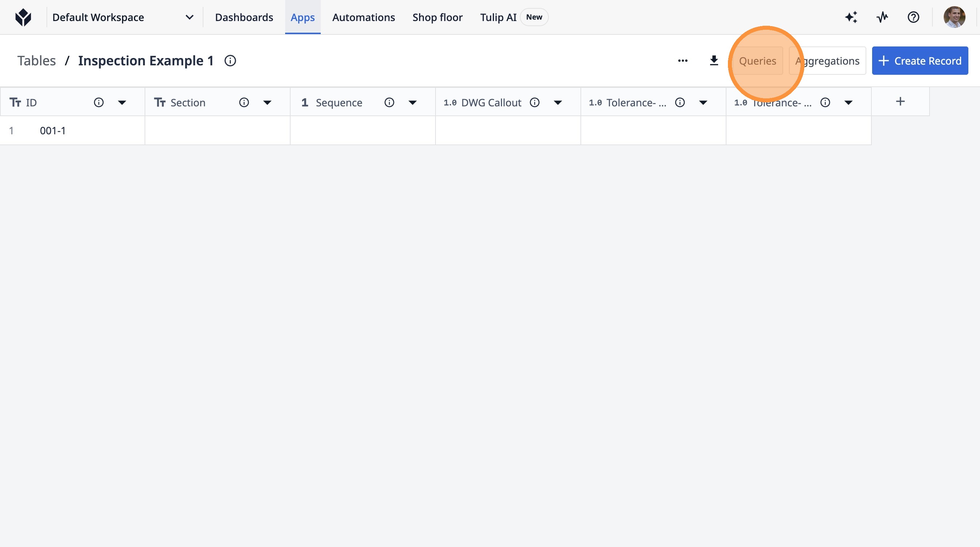
Task: Open the help question mark icon
Action: coord(913,17)
